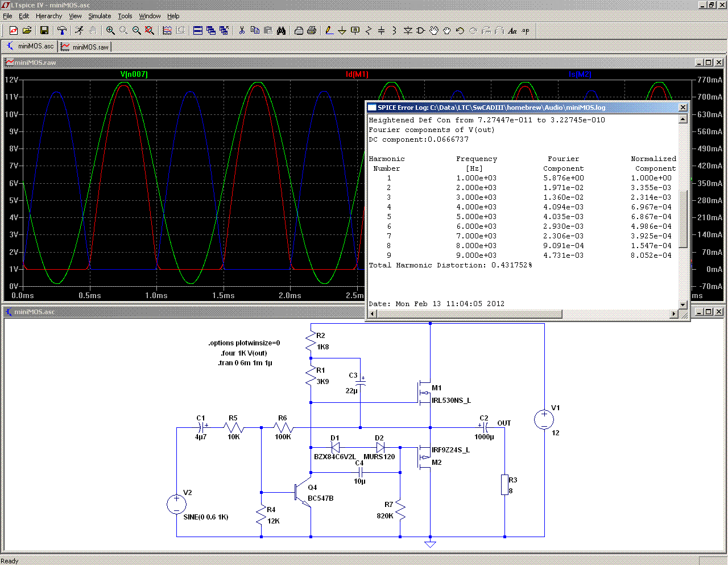Click the DC component line in log
728x565 pixels.
[419, 139]
